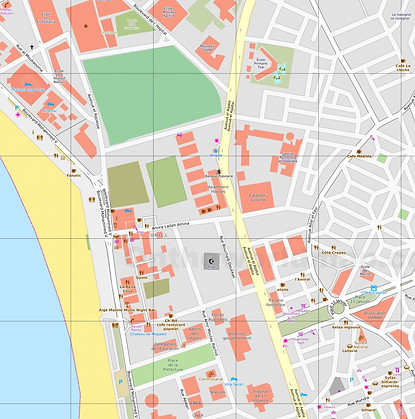
Task: Click the Rue Mundia street label
Action: coord(358,400)
